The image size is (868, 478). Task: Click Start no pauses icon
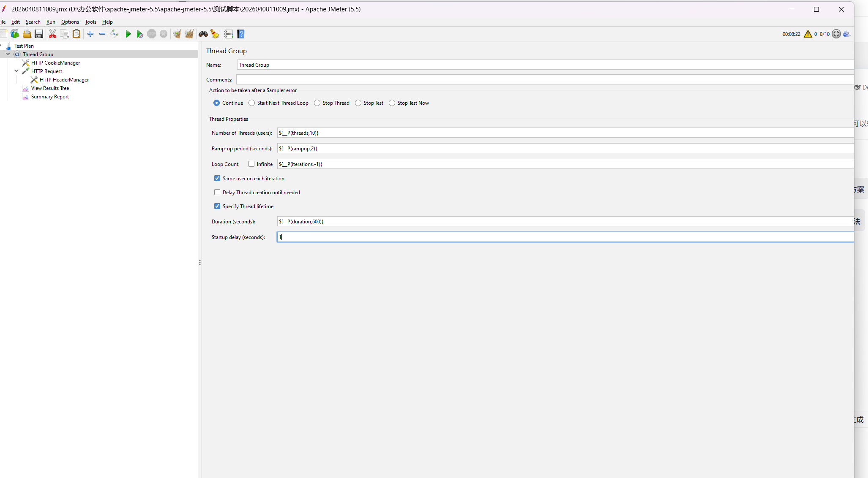[139, 34]
